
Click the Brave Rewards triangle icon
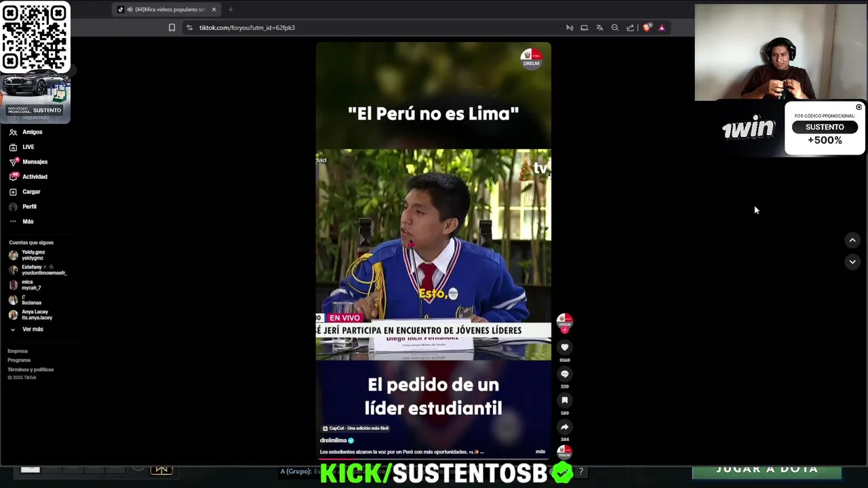(x=662, y=28)
